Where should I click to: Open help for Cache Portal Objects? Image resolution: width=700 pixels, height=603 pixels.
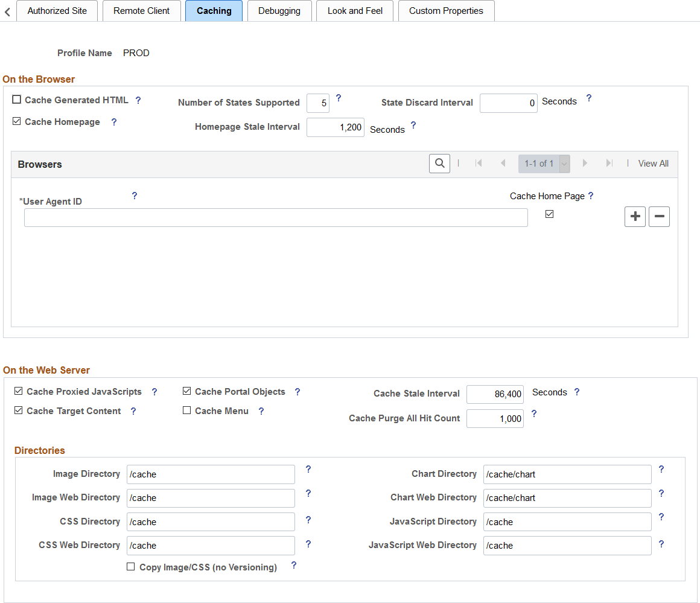pos(297,392)
